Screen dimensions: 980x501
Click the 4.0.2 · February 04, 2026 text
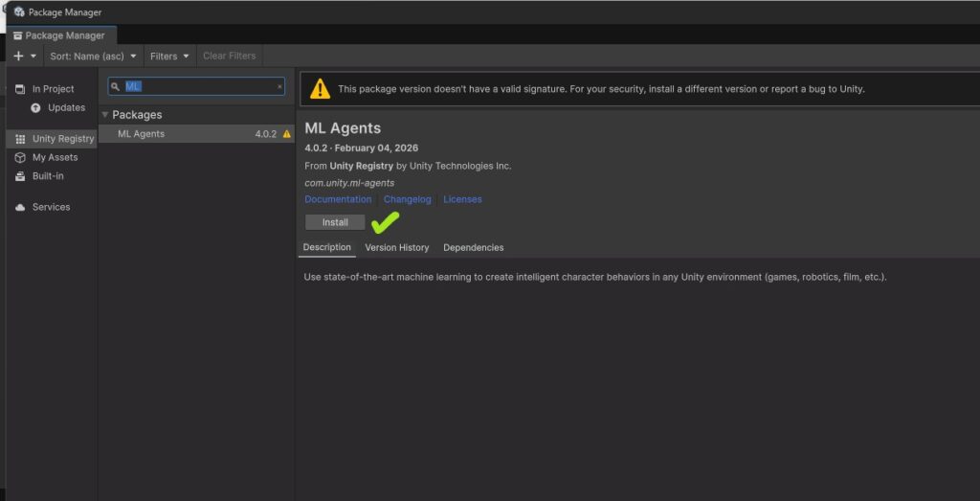coord(361,148)
